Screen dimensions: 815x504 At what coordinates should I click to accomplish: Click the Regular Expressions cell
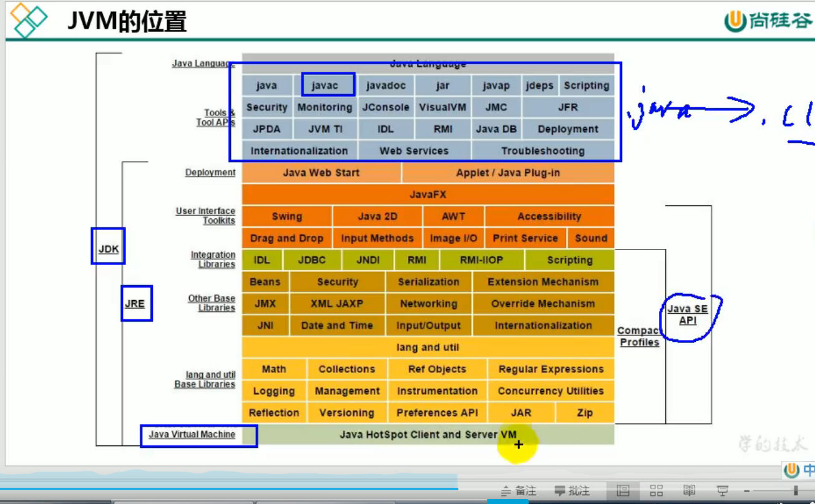551,369
